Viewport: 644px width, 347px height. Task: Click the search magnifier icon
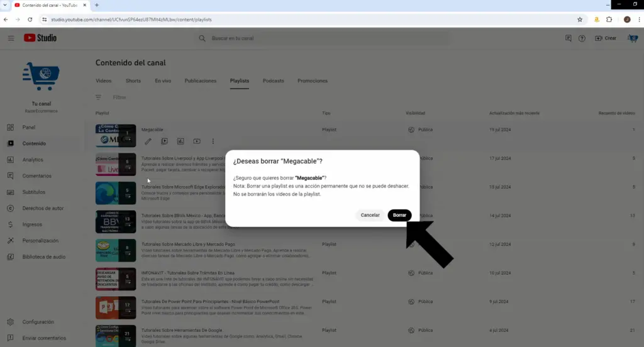202,38
